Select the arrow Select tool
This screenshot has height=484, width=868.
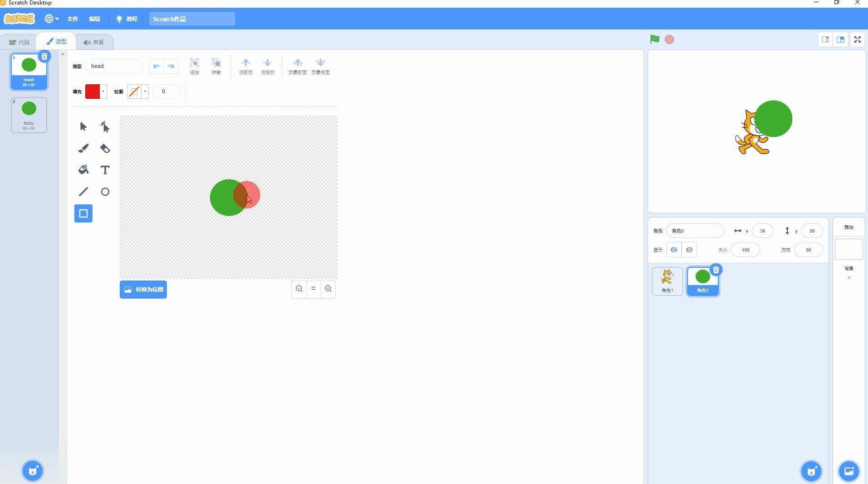point(83,126)
